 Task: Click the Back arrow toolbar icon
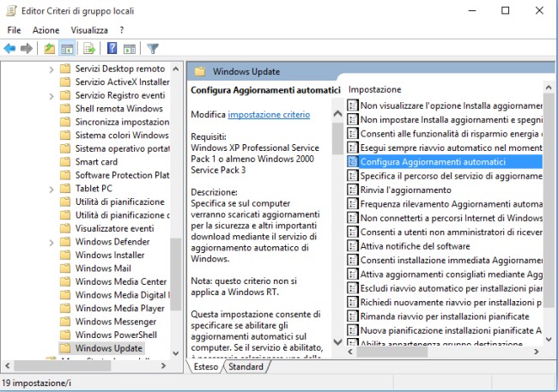9,48
